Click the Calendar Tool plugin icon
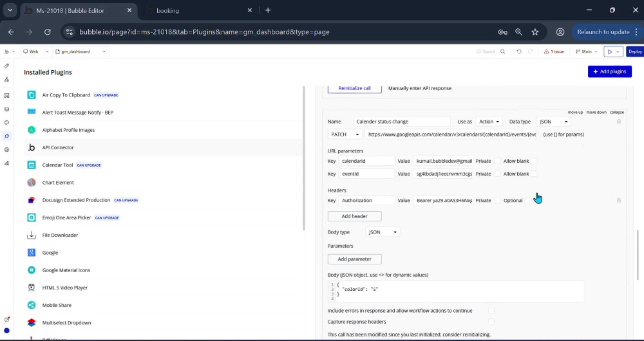Image resolution: width=644 pixels, height=341 pixels. tap(32, 165)
